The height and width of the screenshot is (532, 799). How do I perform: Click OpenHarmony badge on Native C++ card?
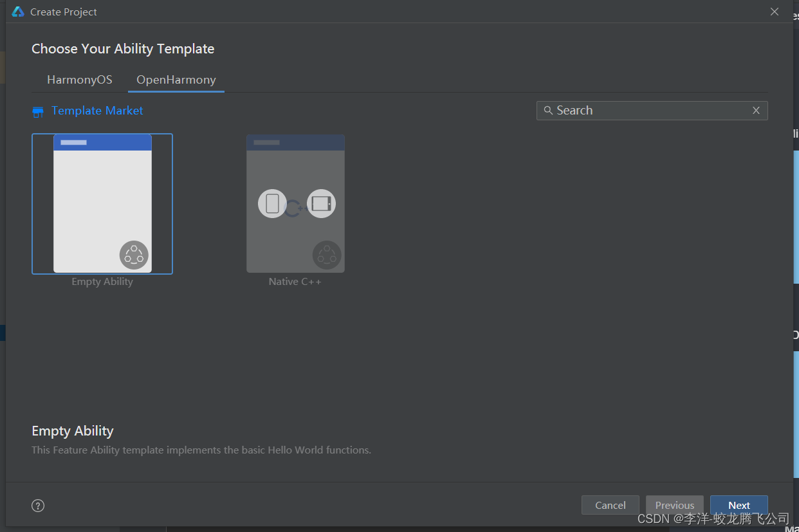pos(327,255)
